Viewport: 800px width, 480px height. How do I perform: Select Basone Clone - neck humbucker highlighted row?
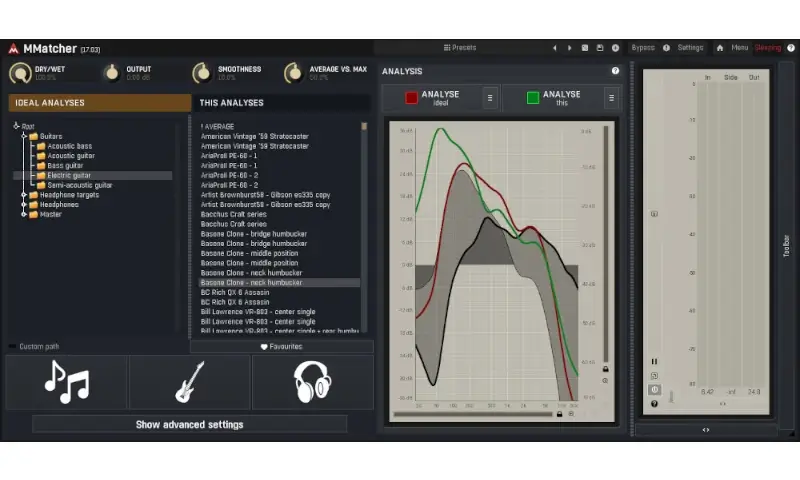[x=280, y=283]
